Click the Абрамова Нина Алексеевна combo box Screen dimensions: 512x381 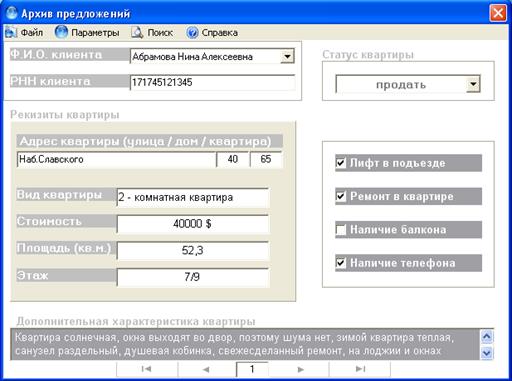(x=212, y=56)
